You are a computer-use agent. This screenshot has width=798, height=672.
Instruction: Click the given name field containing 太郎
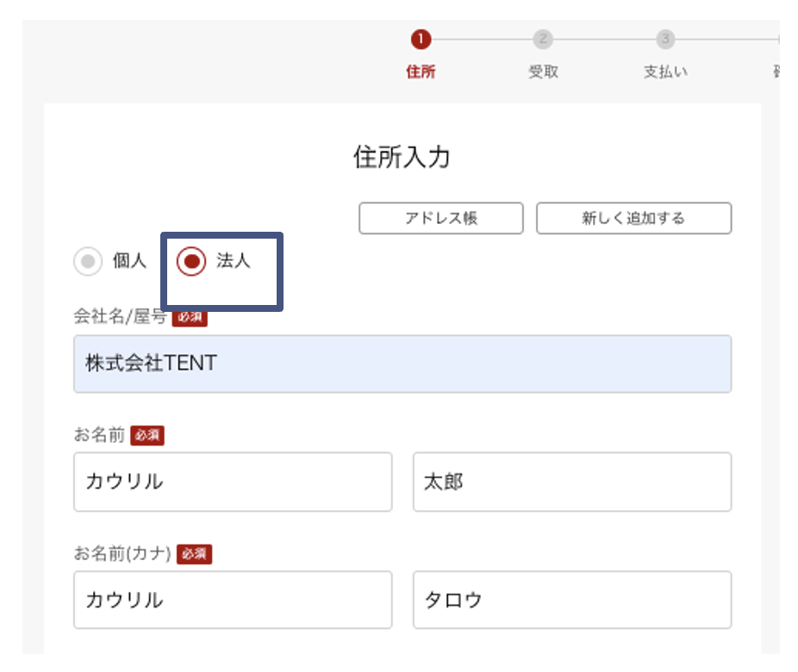pos(571,482)
